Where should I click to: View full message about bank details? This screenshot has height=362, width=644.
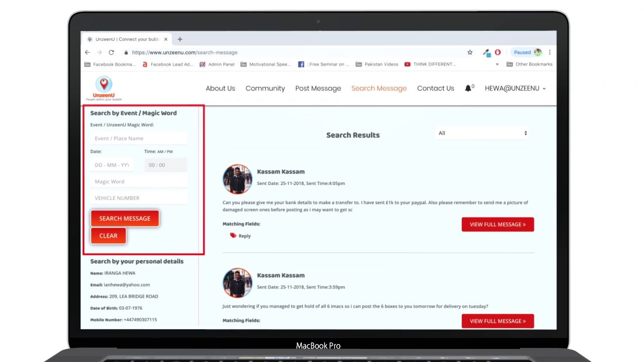[498, 224]
